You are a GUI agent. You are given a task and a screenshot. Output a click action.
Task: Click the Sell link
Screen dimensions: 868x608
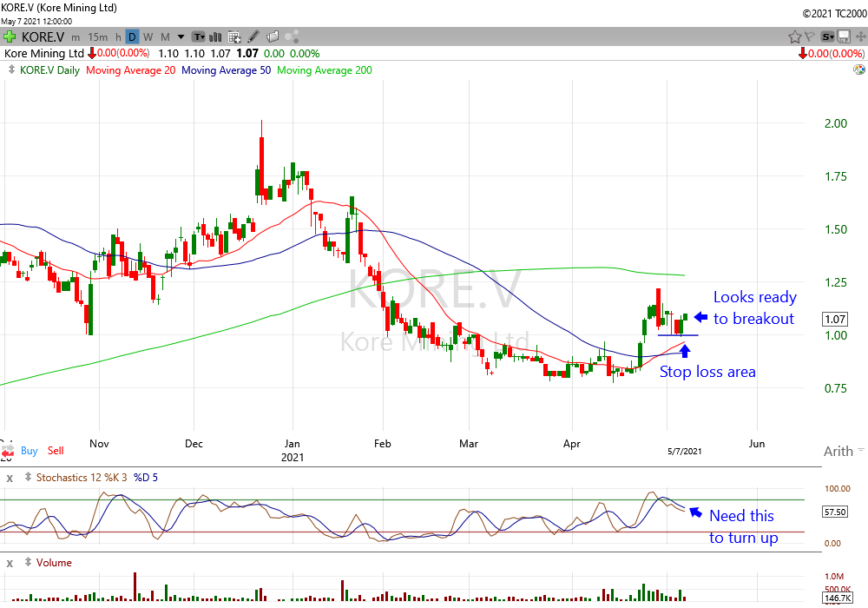(x=56, y=451)
